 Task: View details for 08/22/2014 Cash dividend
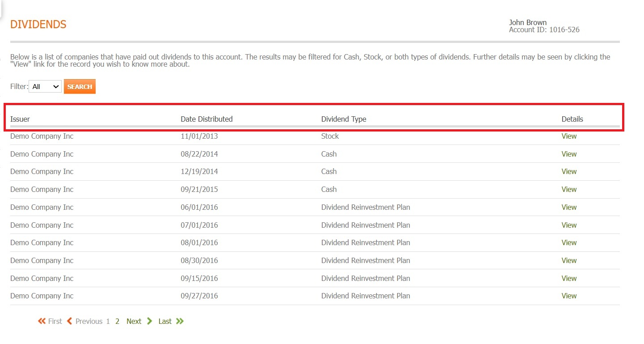pyautogui.click(x=569, y=154)
